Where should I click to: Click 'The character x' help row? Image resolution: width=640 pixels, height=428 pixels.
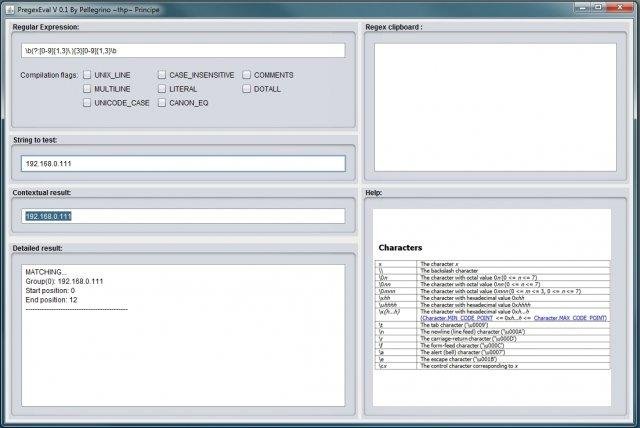point(492,264)
